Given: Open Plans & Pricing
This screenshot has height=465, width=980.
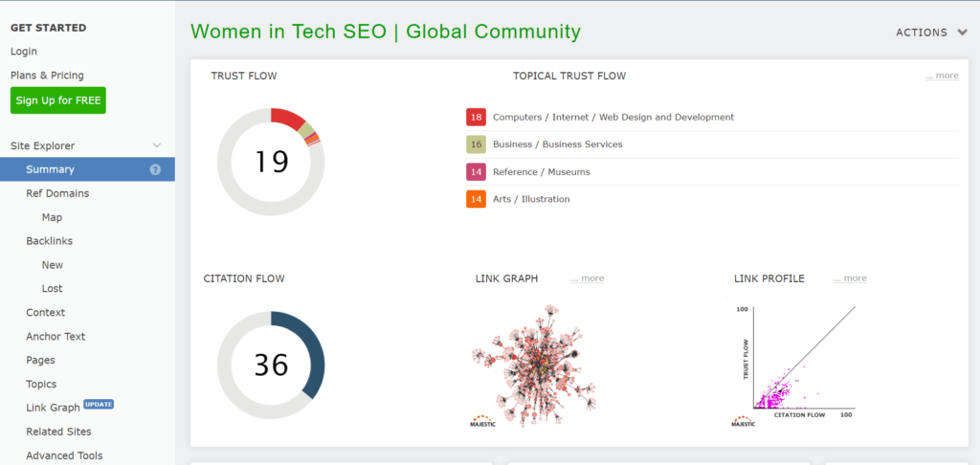Looking at the screenshot, I should [47, 75].
